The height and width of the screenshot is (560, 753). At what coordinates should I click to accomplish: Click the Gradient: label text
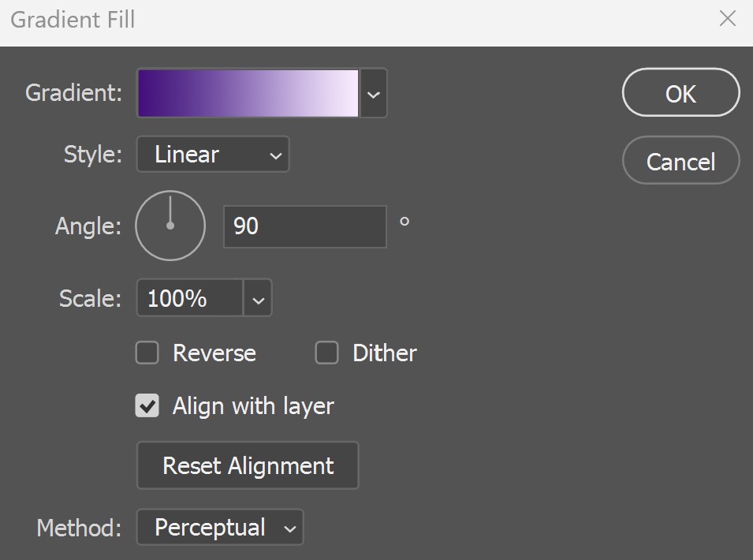[73, 93]
